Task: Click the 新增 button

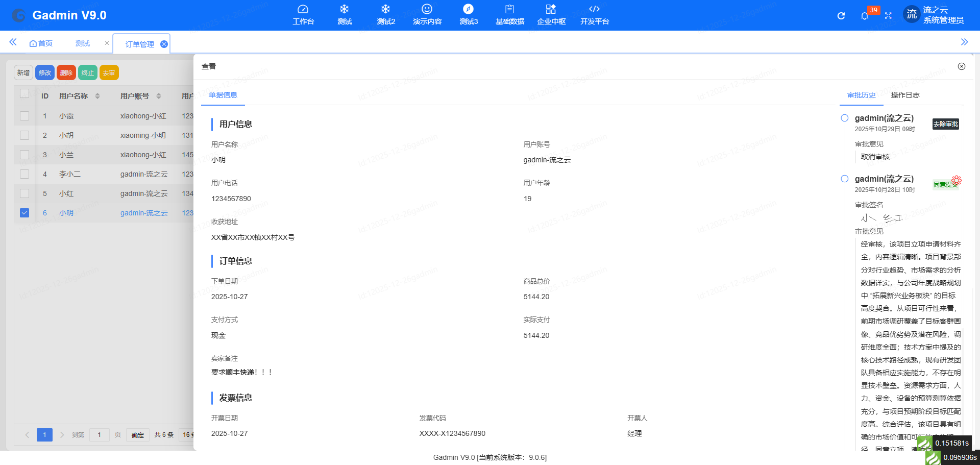Action: pyautogui.click(x=23, y=72)
